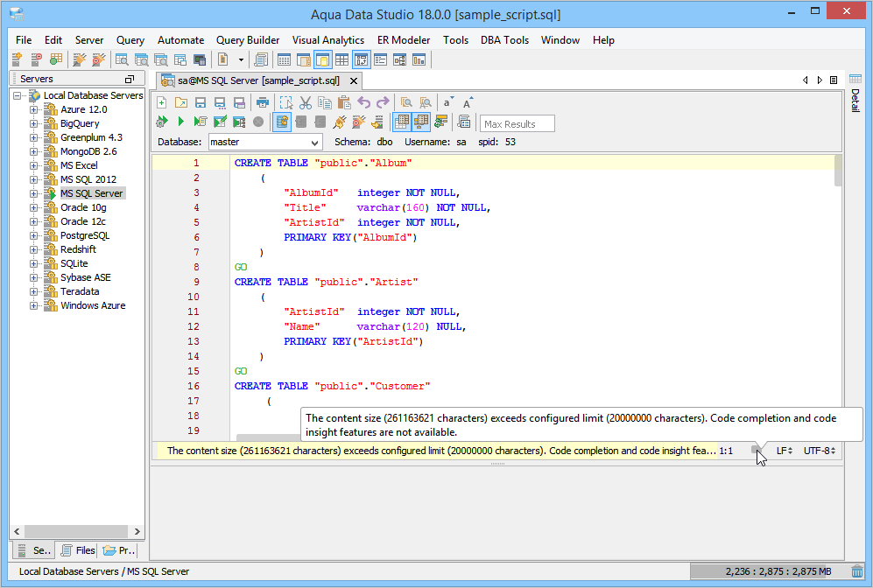Cut selection using the scissors icon
Viewport: 873px width, 588px height.
click(305, 103)
